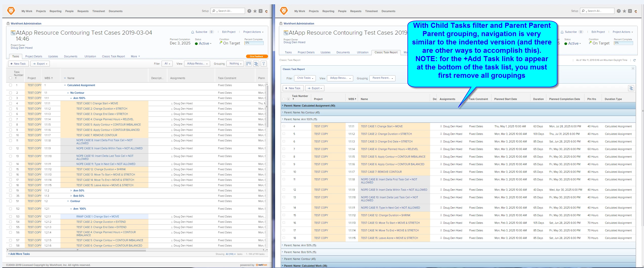Toggle Gantt chart icon in Classic Task Report
Viewport: 644px width, 268px height.
[631, 88]
